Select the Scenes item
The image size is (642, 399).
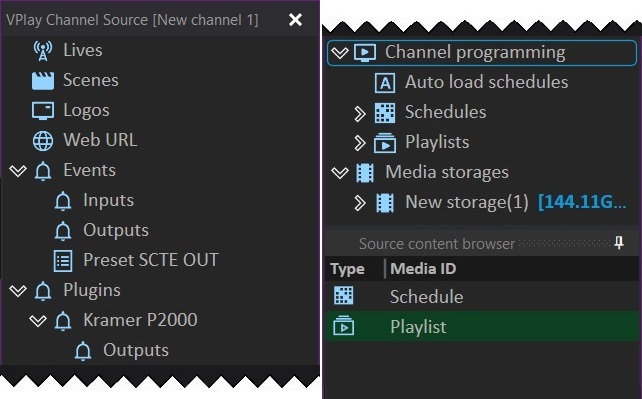[x=91, y=80]
